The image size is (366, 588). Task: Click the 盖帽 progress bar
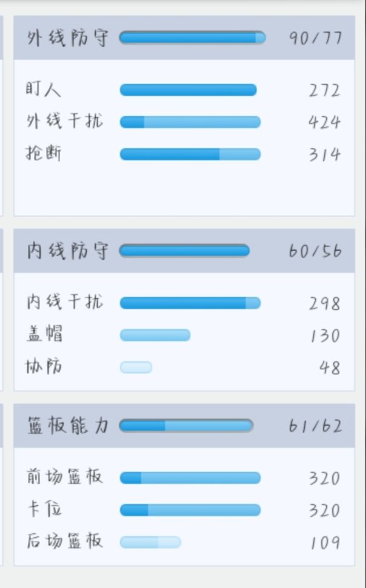pos(155,335)
